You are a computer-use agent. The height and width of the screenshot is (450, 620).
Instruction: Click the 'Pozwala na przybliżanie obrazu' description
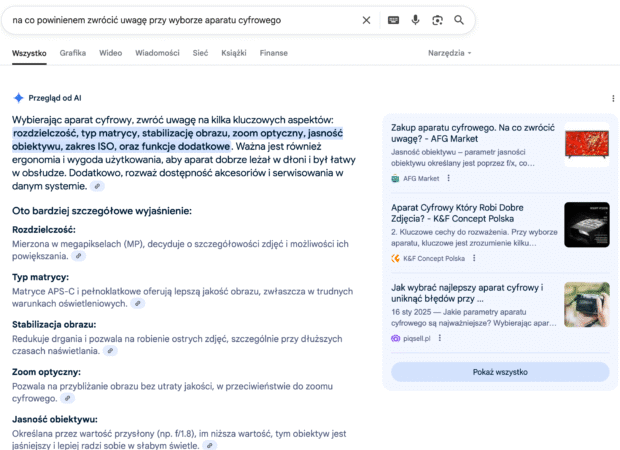172,392
